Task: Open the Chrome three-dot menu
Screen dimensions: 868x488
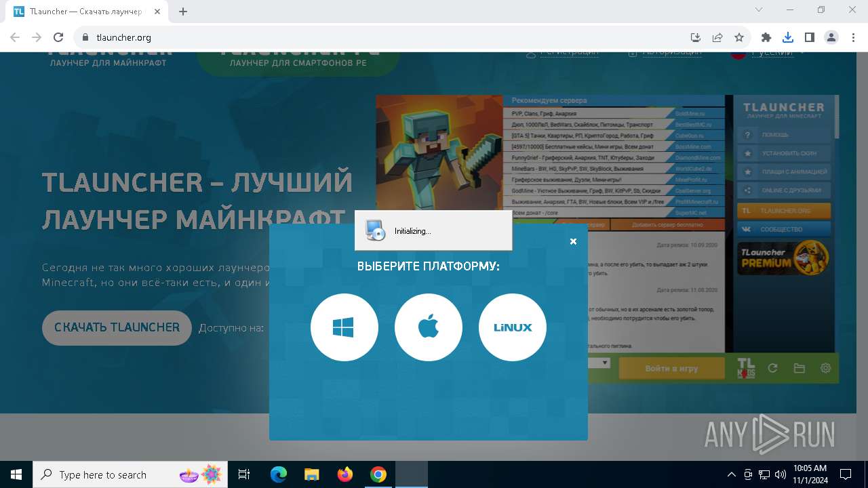Action: pos(852,37)
